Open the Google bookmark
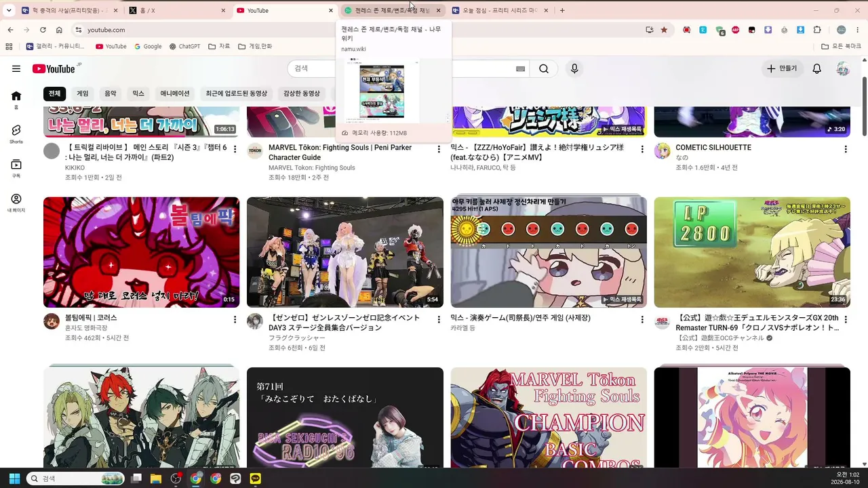 coord(148,47)
